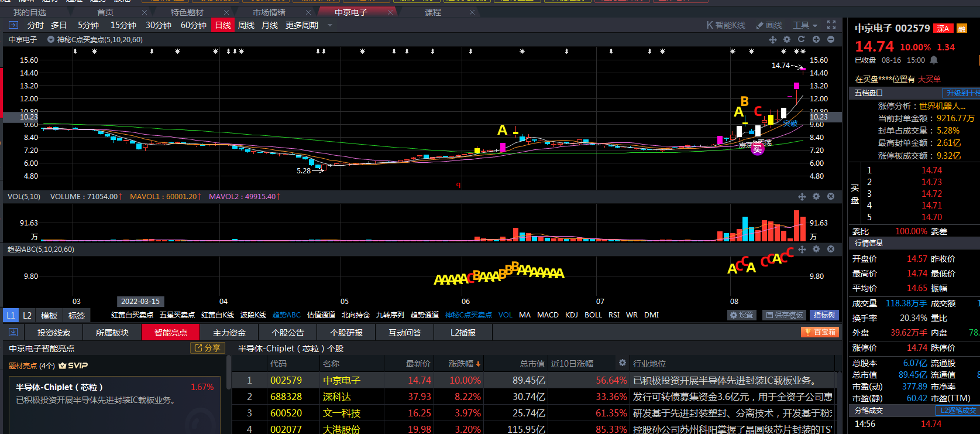Image resolution: width=980 pixels, height=434 pixels.
Task: Select 周线 weekly chart
Action: click(x=246, y=25)
